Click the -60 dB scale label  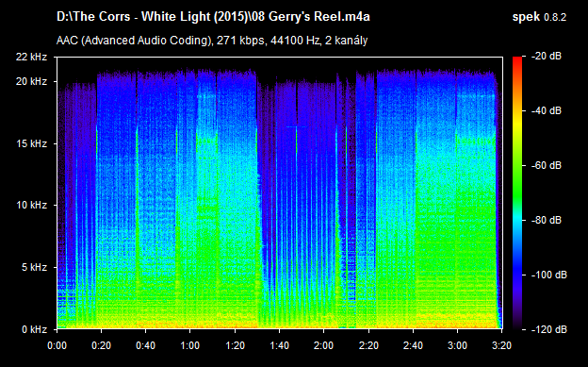click(x=547, y=165)
